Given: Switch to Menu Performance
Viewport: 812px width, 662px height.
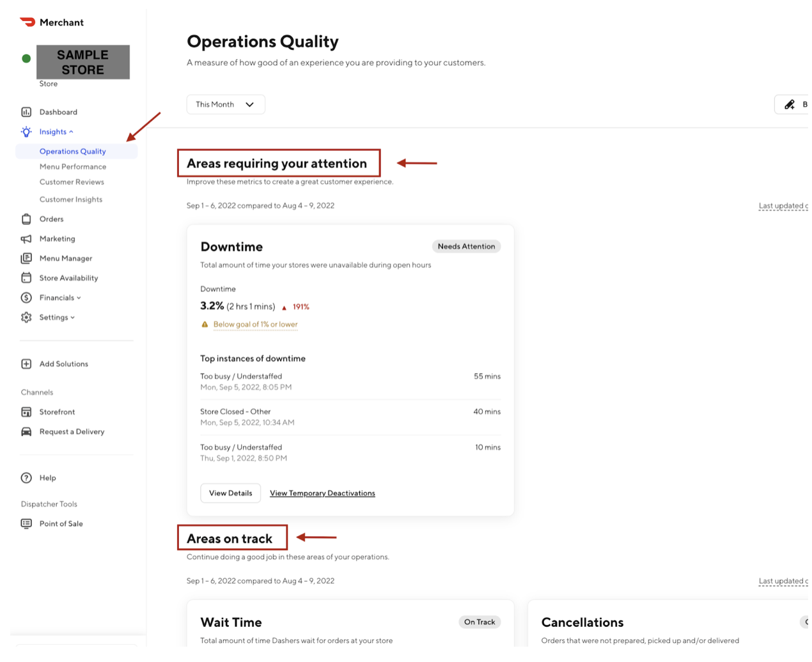Looking at the screenshot, I should tap(74, 166).
